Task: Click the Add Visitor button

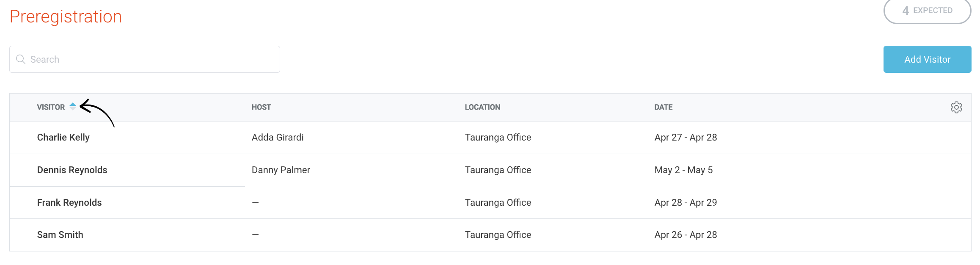Action: pyautogui.click(x=927, y=59)
